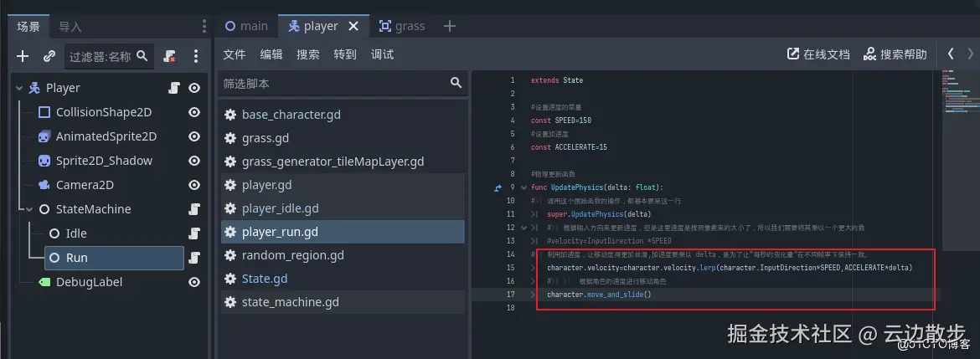Viewport: 980px width, 359px height.
Task: Click the line containing const ACCELERATE=15
Action: [569, 146]
